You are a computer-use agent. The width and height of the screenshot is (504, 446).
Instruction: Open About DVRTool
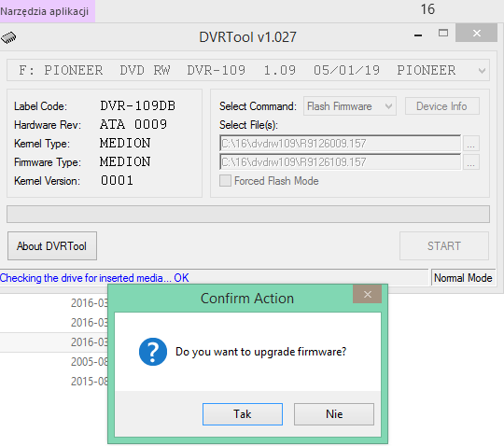point(52,245)
